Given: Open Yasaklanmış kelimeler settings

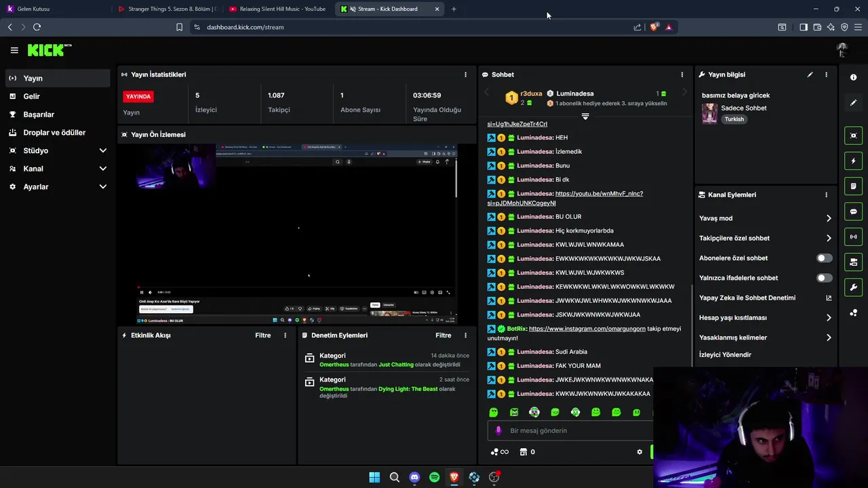Looking at the screenshot, I should pyautogui.click(x=766, y=338).
